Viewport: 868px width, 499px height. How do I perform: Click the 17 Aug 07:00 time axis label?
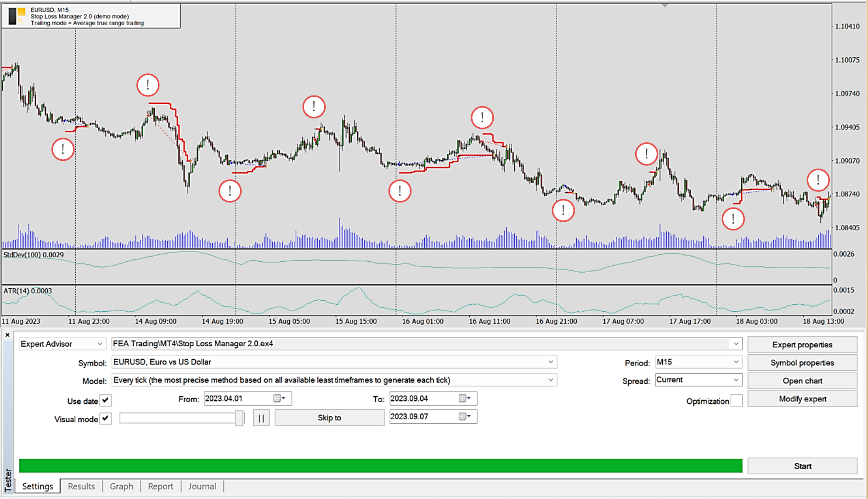623,321
